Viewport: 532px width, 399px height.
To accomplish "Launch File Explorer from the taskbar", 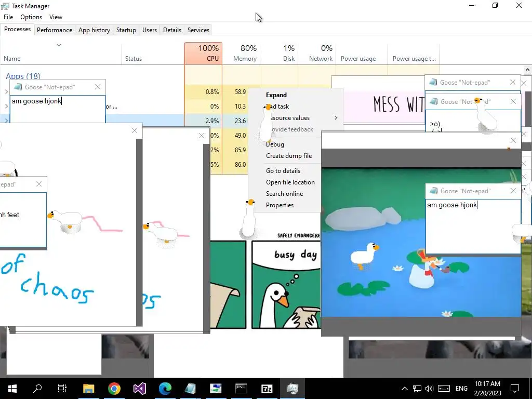I will pyautogui.click(x=88, y=389).
